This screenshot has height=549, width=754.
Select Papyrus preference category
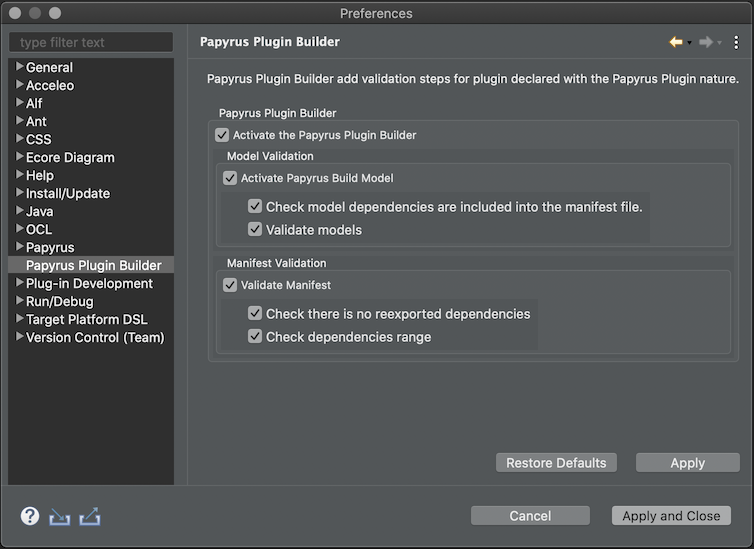[50, 248]
